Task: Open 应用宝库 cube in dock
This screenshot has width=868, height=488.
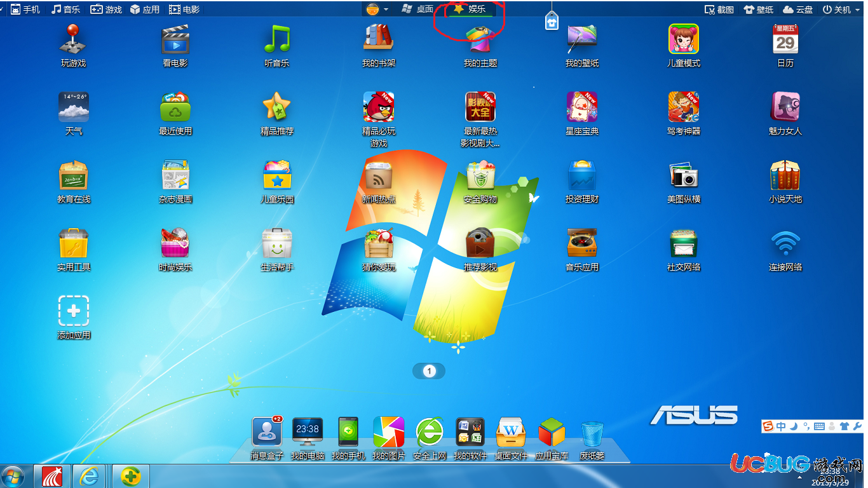Action: 552,432
